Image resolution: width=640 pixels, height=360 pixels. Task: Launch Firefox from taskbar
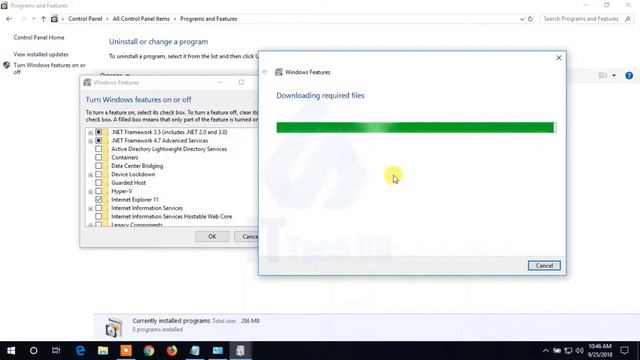coord(172,351)
